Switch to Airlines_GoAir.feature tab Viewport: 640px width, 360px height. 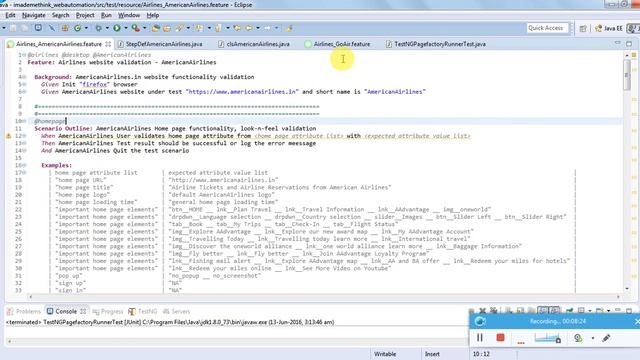point(338,44)
